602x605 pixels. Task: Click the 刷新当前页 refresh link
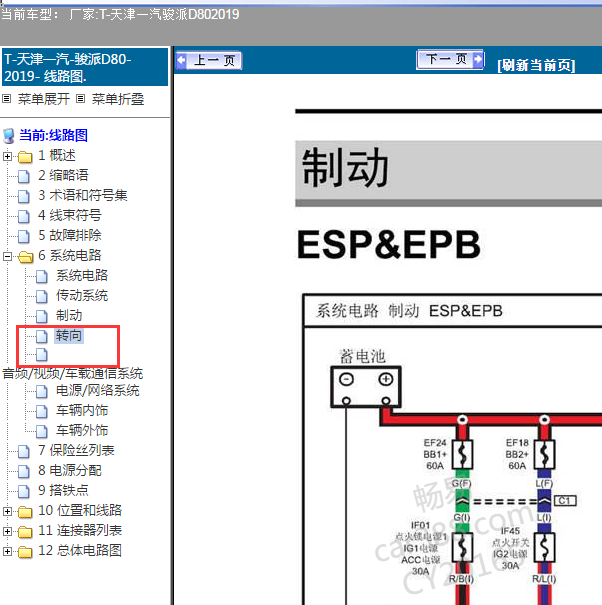point(536,65)
